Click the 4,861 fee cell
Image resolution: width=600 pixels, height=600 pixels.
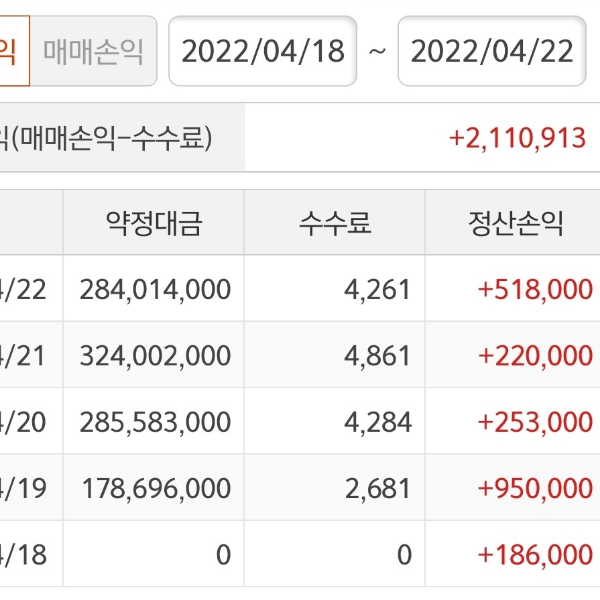(x=383, y=356)
